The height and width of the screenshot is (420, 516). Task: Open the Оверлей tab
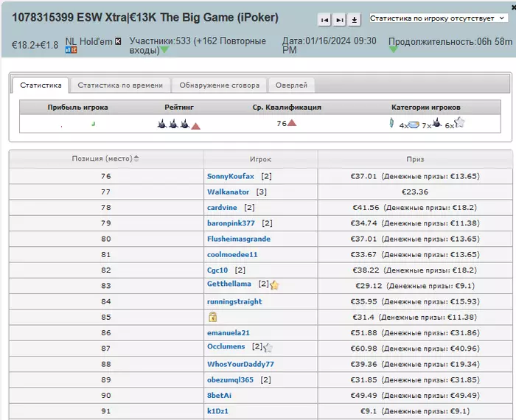[291, 85]
